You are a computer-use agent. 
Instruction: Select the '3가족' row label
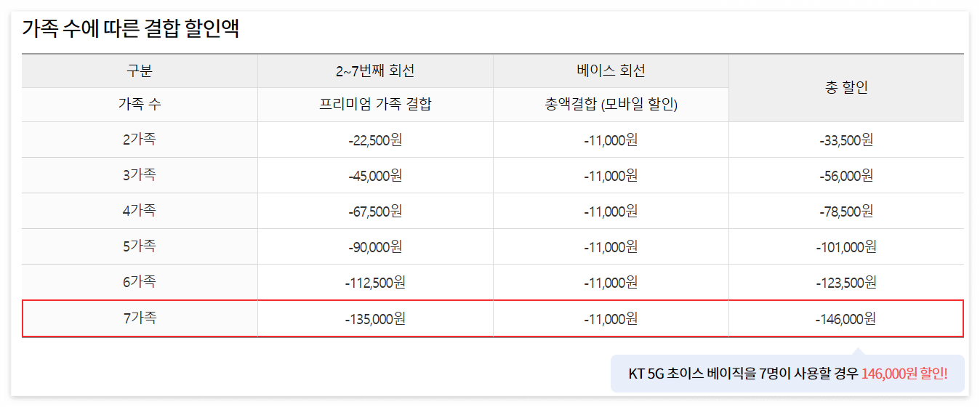[x=140, y=175]
